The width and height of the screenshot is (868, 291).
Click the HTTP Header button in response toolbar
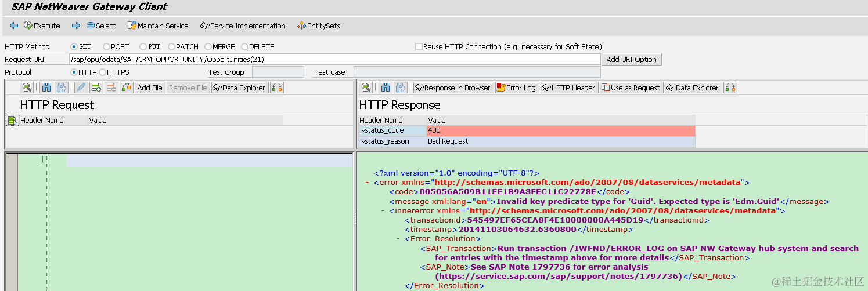tap(569, 88)
